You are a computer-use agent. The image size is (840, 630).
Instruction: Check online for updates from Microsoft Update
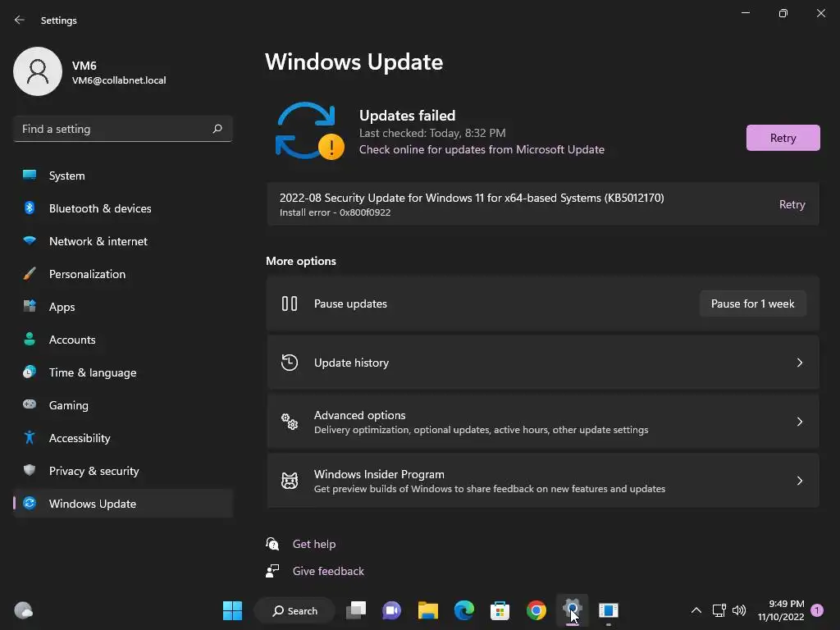click(482, 149)
